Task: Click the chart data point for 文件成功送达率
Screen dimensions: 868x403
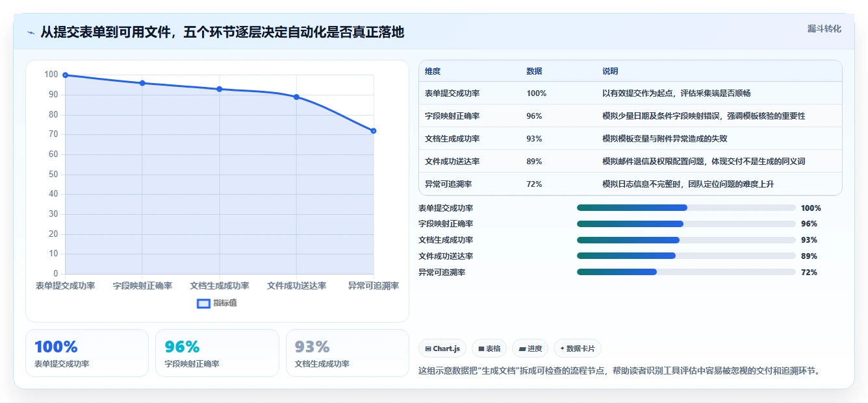Action: pos(296,97)
